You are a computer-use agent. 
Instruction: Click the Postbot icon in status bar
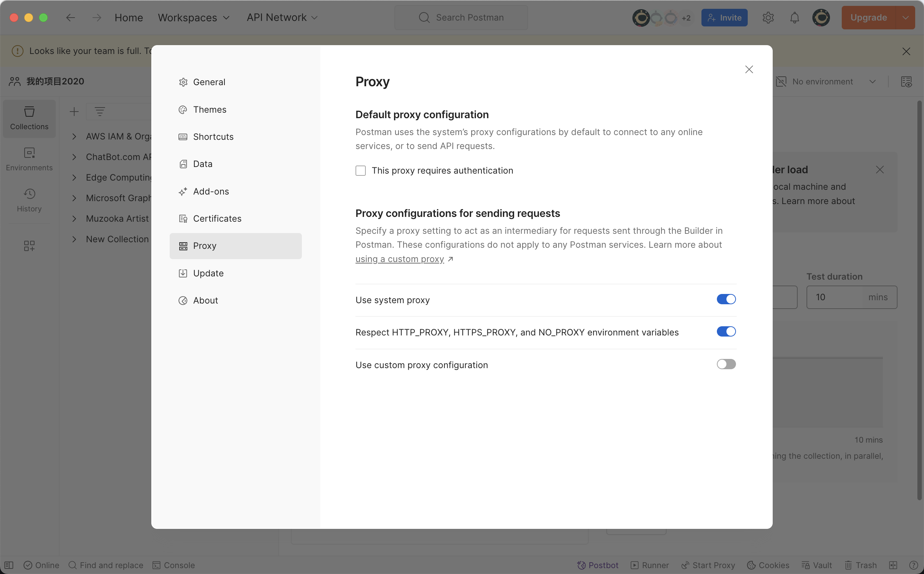581,566
